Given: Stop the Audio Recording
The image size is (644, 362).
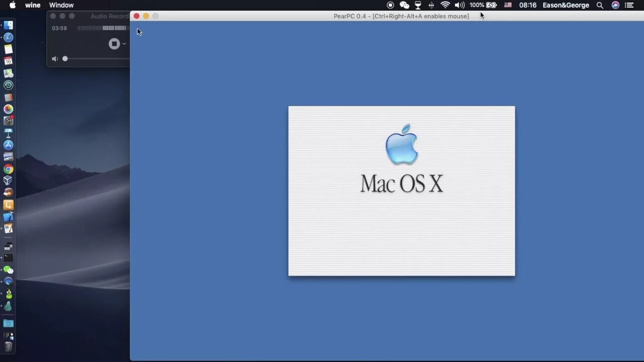Looking at the screenshot, I should click(114, 44).
